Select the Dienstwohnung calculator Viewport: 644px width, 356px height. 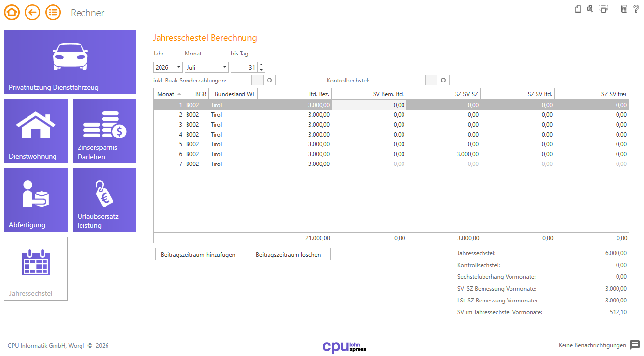35,131
